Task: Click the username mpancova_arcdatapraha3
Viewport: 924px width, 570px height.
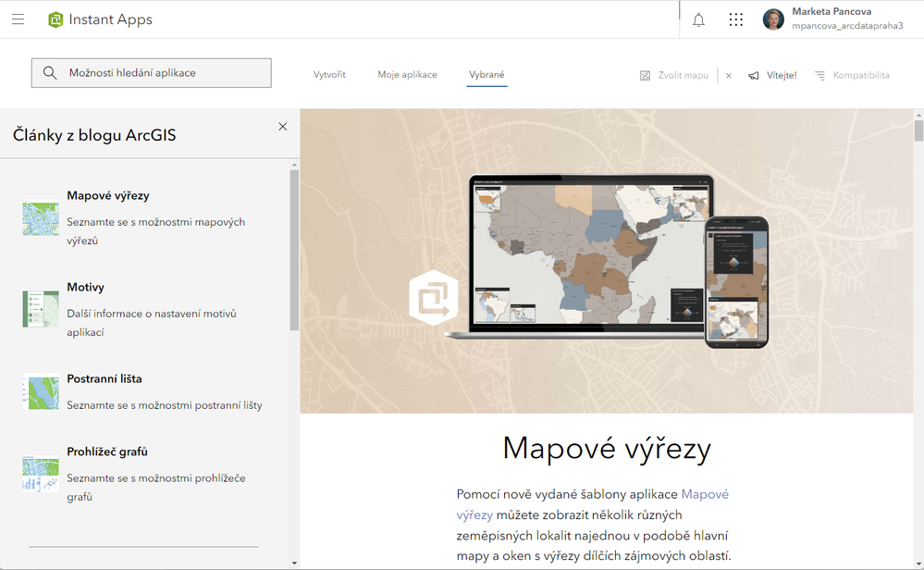Action: pos(847,26)
